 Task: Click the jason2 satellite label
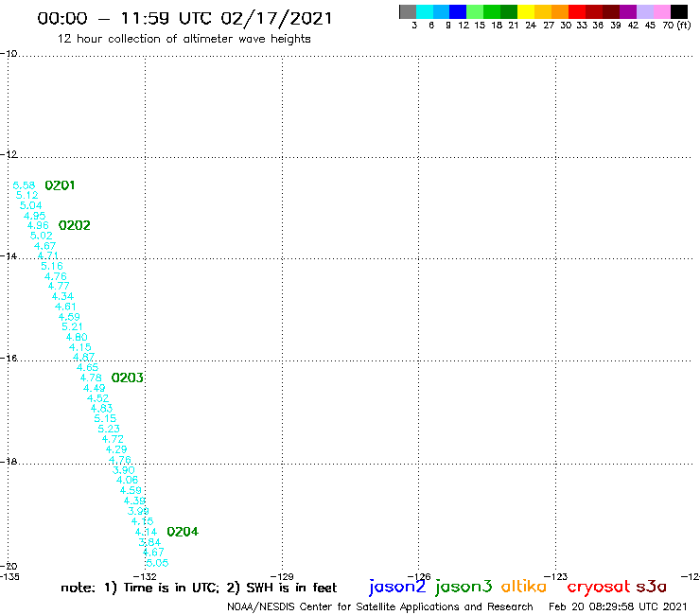click(x=397, y=587)
